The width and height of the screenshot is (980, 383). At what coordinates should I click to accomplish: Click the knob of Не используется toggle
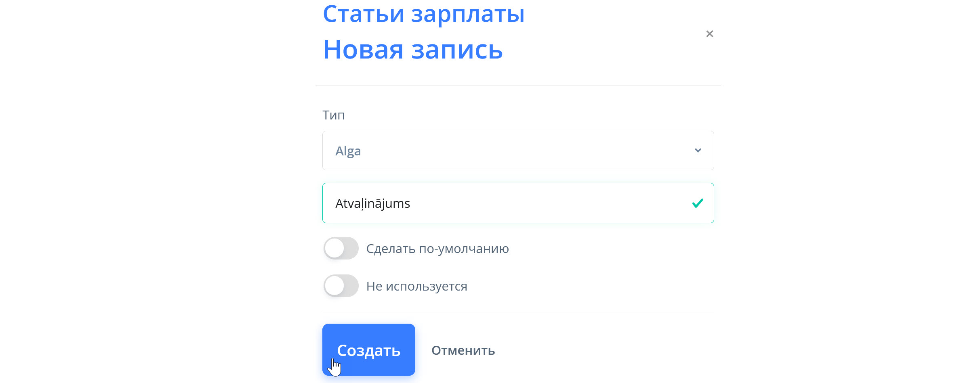coord(334,286)
